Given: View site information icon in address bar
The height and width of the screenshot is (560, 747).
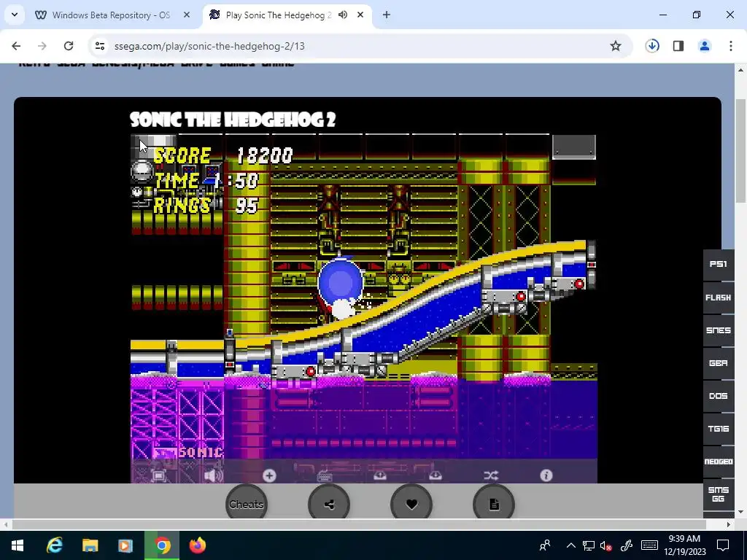Looking at the screenshot, I should point(99,46).
